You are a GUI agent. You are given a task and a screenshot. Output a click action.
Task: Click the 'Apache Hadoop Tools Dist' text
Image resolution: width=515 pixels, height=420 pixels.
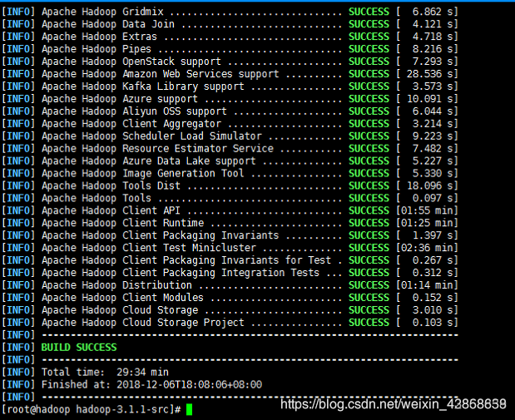point(111,186)
